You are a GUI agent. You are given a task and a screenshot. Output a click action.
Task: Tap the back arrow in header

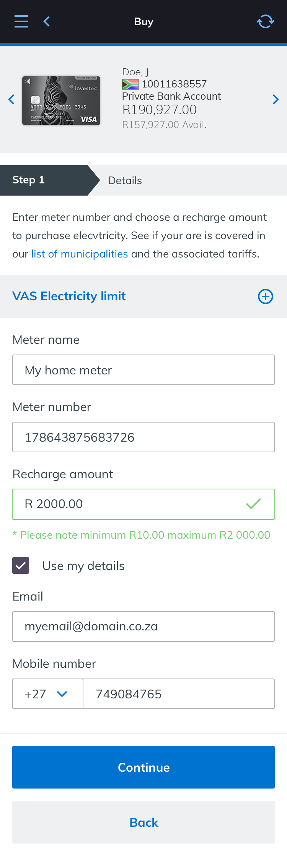47,21
